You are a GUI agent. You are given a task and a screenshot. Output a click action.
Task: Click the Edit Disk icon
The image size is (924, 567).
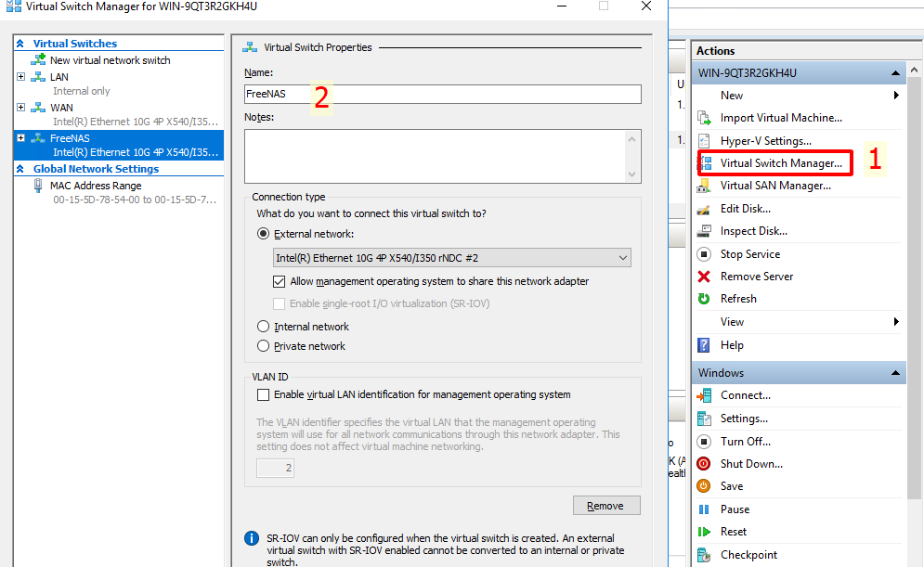[704, 209]
